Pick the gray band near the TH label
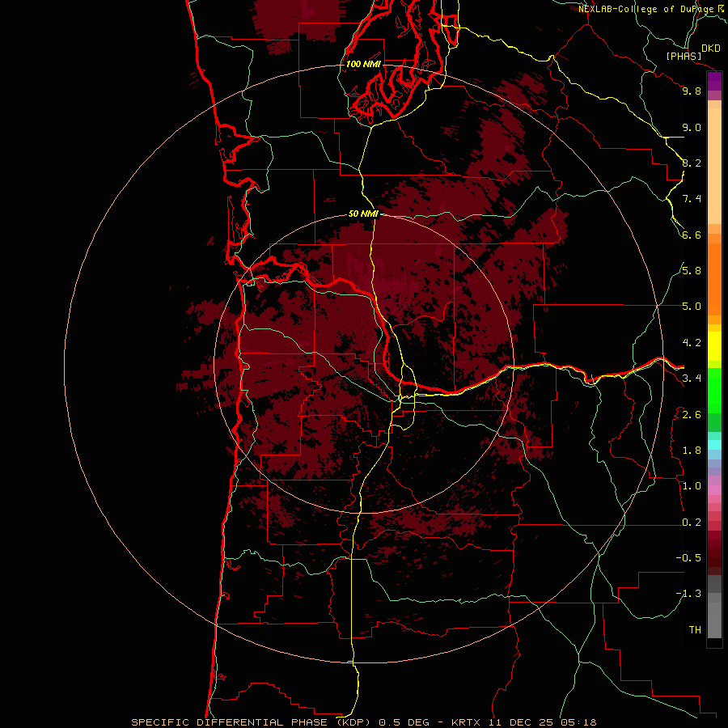 pyautogui.click(x=714, y=620)
